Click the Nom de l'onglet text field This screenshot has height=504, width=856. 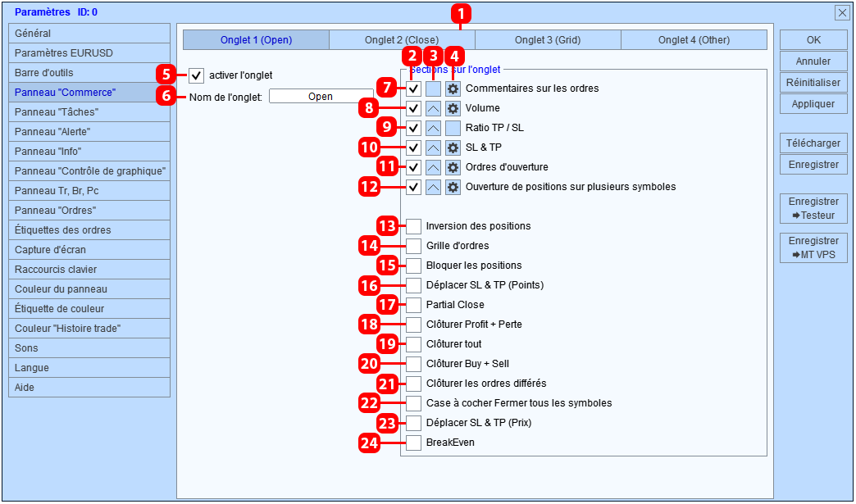(x=321, y=97)
